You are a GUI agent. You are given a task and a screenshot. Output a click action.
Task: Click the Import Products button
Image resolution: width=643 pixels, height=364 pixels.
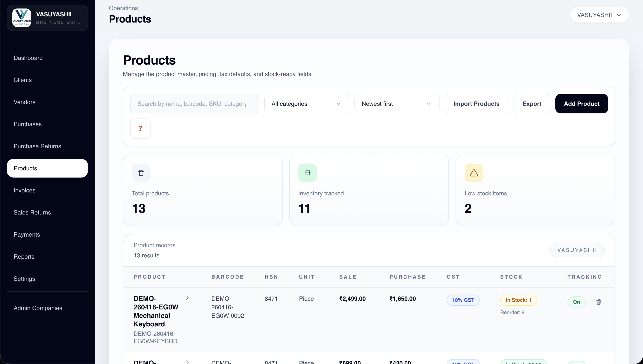coord(476,103)
